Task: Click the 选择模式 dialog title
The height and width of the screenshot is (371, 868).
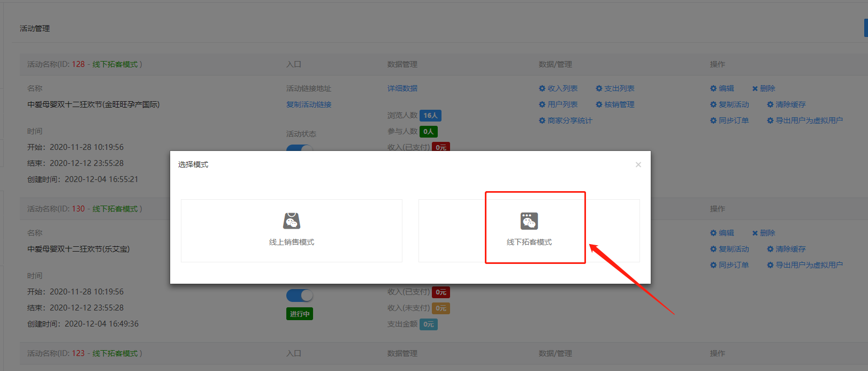Action: (193, 164)
